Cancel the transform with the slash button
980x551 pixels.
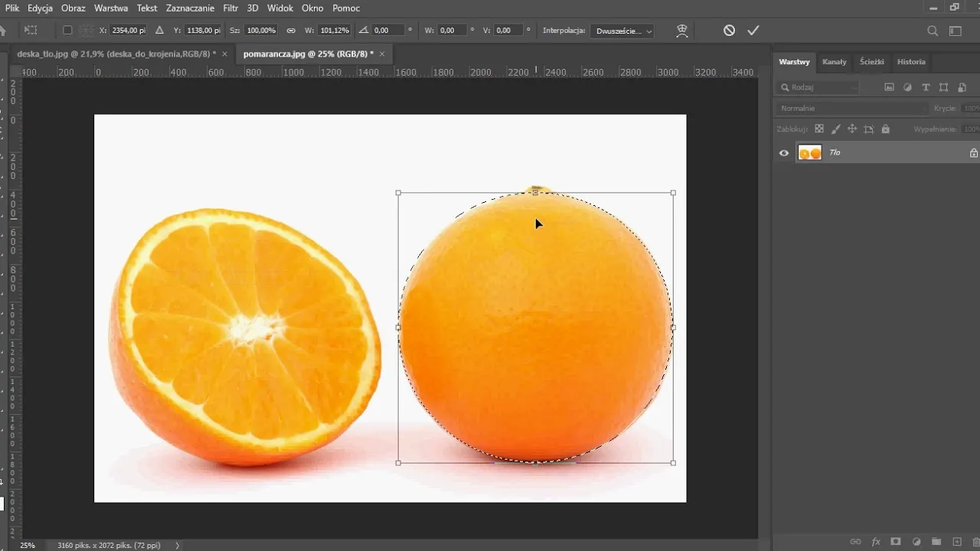coord(727,31)
